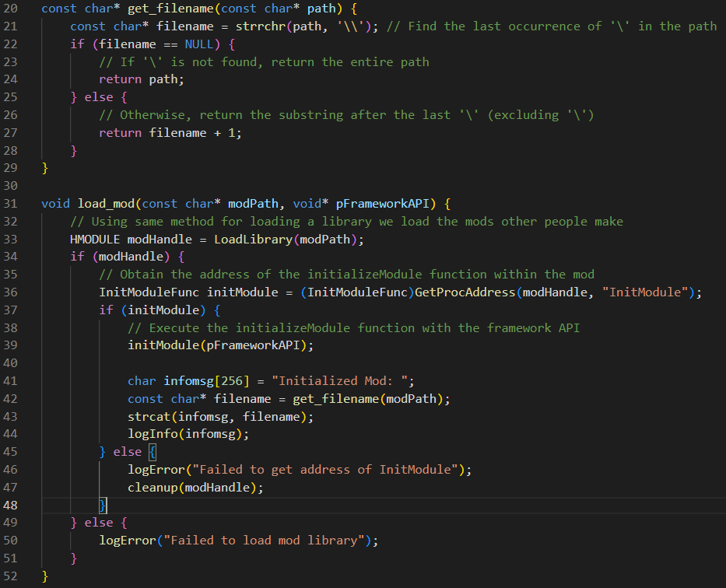Click 'if (modHandle)' condition on line 34
This screenshot has width=726, height=588.
tap(120, 257)
